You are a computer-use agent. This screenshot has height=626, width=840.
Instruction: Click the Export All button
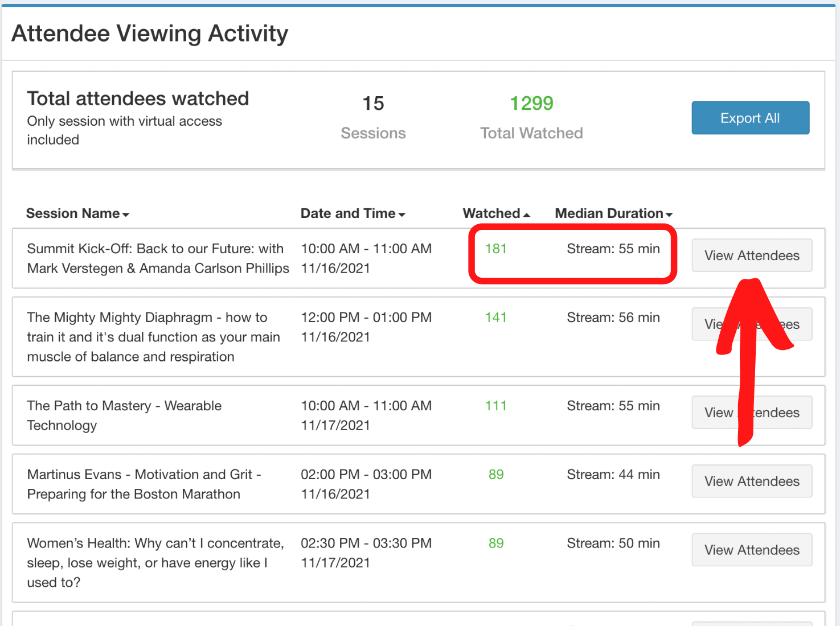coord(750,118)
